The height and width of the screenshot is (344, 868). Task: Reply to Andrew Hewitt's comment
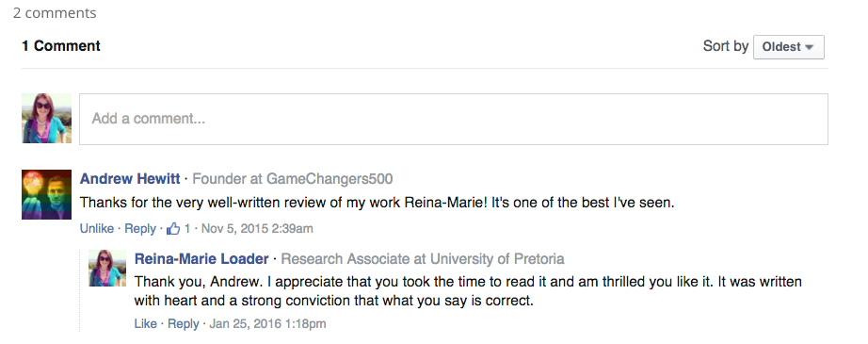140,228
